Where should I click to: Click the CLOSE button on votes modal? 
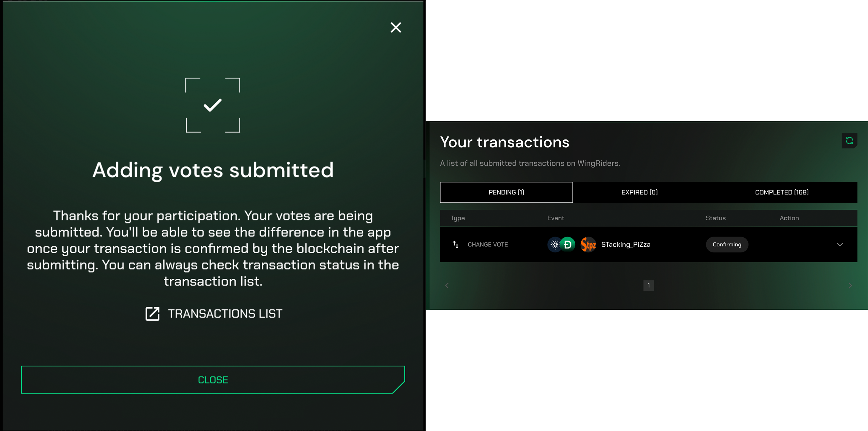tap(213, 380)
